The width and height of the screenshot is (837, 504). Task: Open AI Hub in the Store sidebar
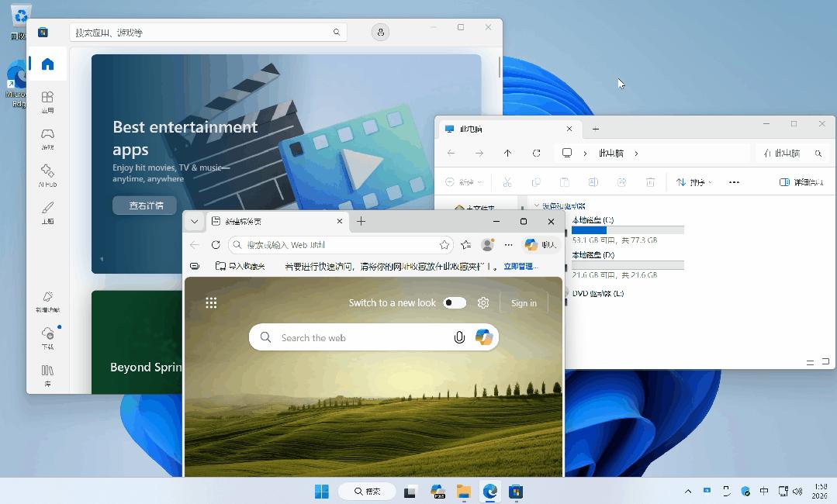click(47, 174)
